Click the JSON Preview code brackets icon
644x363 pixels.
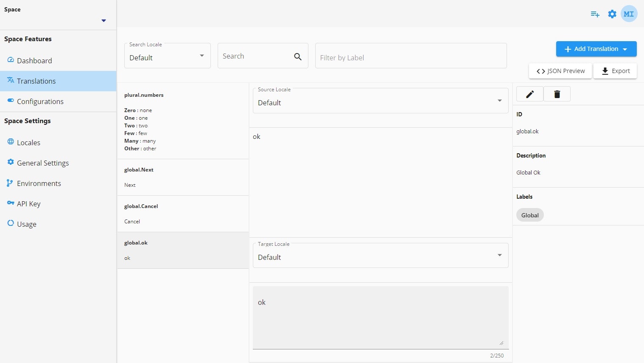[541, 71]
